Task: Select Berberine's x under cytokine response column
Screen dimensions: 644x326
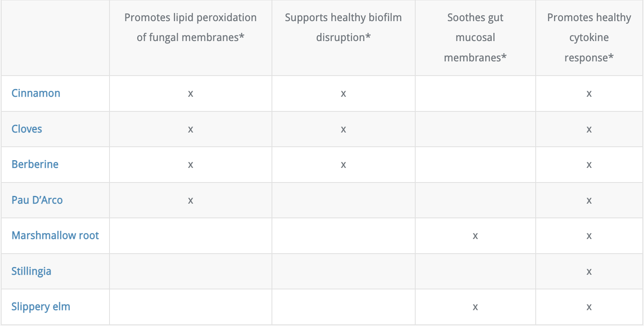Action: tap(589, 165)
